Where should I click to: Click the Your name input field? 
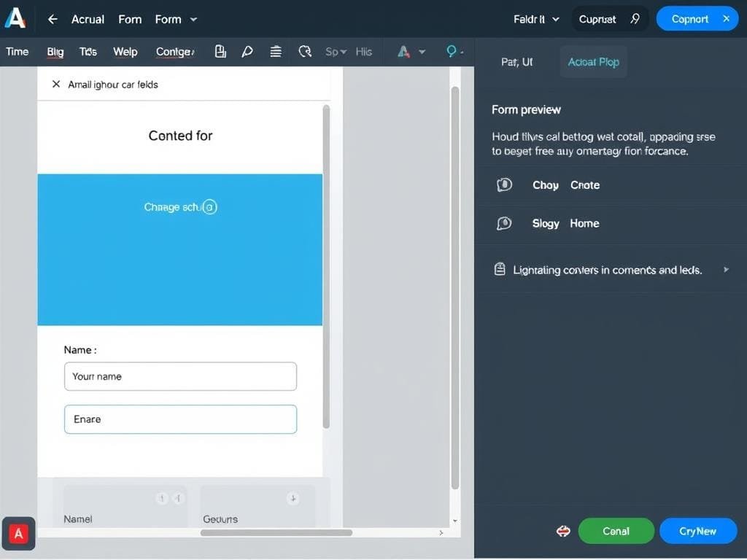coord(180,376)
